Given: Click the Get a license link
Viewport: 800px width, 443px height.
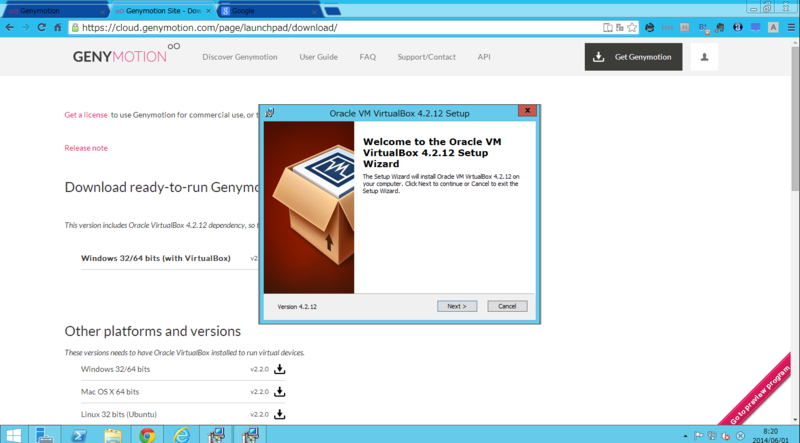Looking at the screenshot, I should tap(86, 115).
